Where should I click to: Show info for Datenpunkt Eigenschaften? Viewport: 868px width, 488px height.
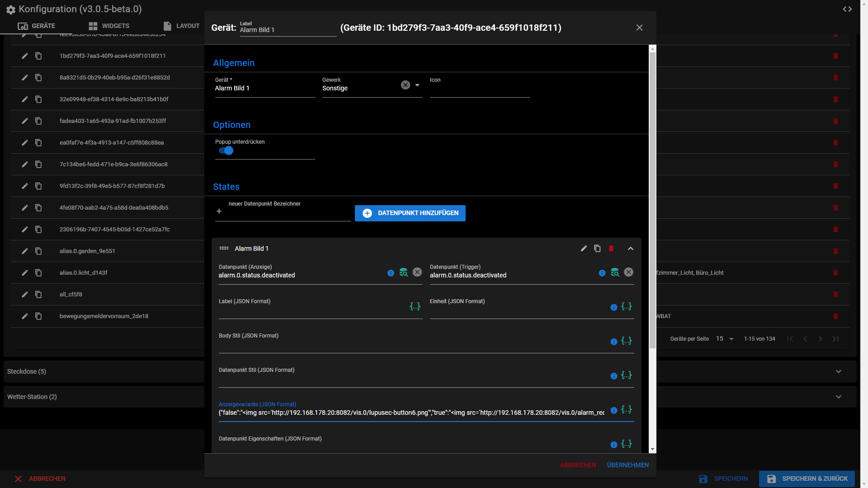click(613, 445)
